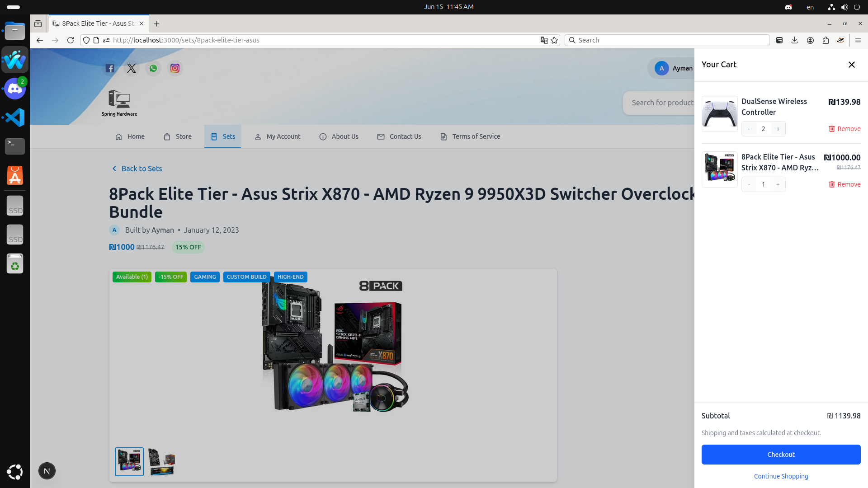Select the Sets nav tab
The image size is (868, 488).
pos(222,136)
